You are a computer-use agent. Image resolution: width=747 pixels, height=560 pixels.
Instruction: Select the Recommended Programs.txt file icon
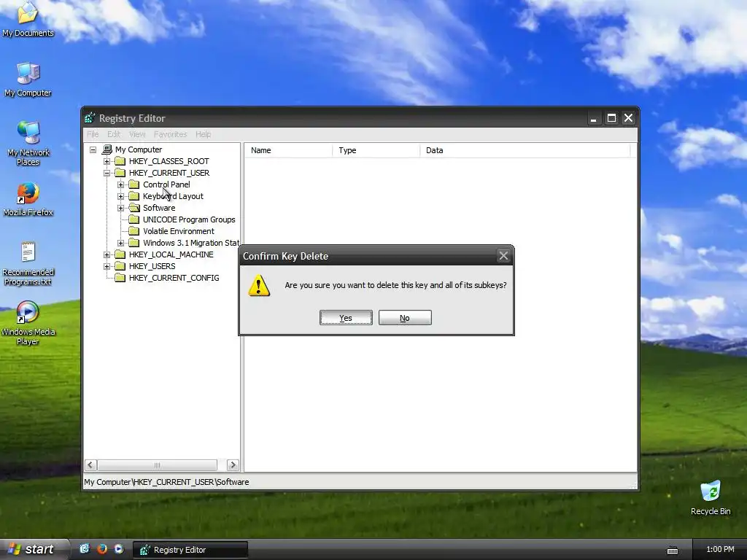(x=28, y=263)
